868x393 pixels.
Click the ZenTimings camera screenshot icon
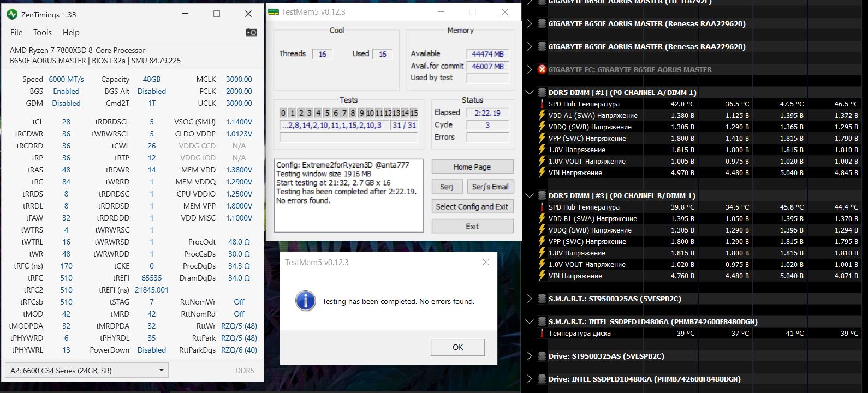(x=252, y=33)
